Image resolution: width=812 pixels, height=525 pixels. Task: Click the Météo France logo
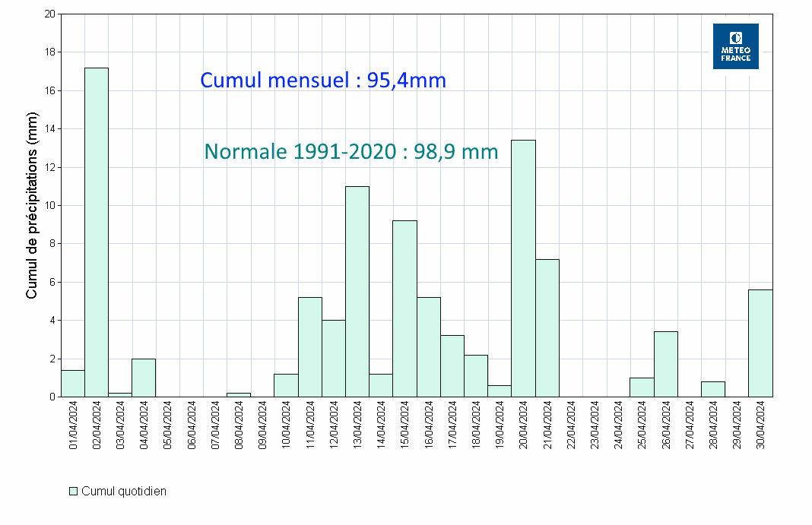[735, 46]
